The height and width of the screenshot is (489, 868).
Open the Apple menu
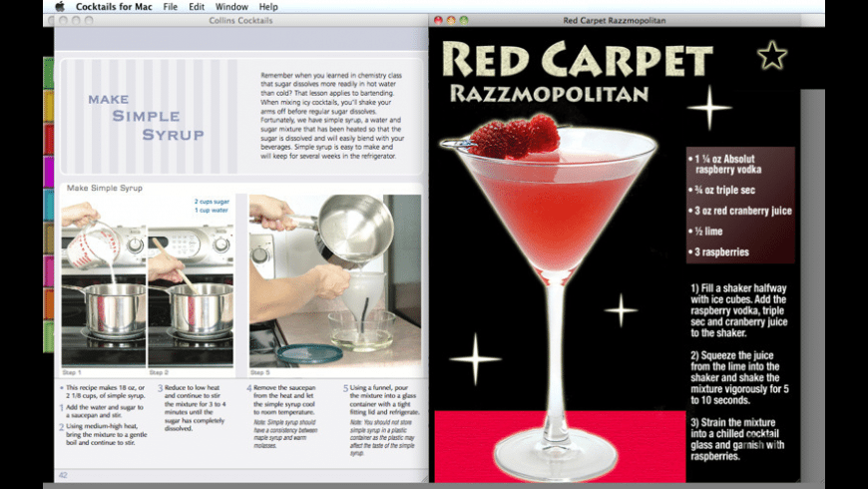coord(60,7)
